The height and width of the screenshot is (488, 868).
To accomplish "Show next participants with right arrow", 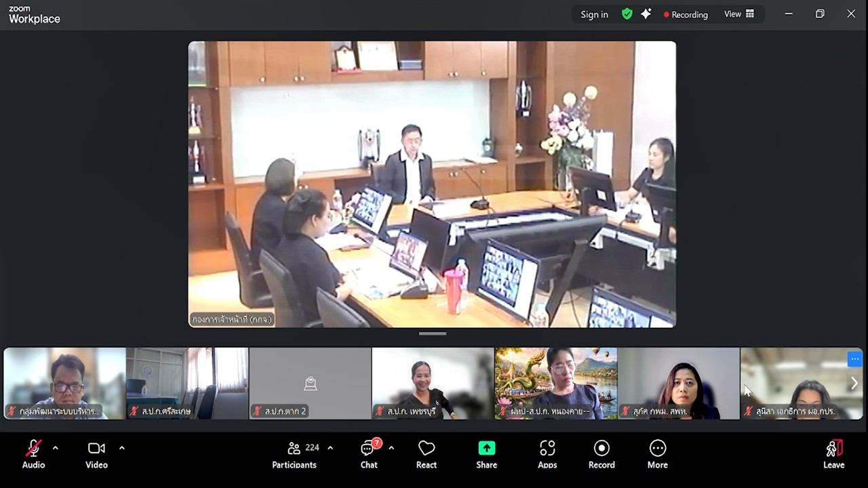I will [854, 384].
